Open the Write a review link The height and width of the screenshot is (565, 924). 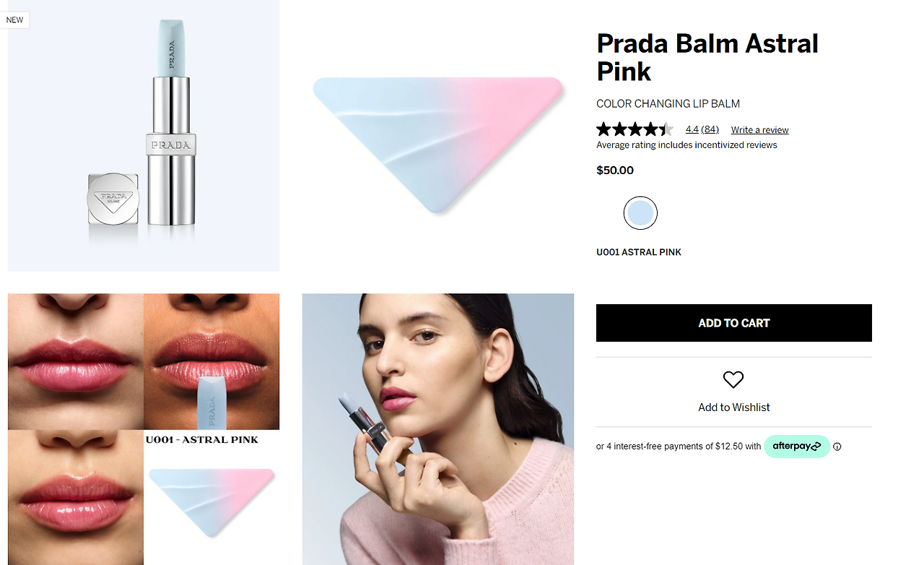point(759,130)
